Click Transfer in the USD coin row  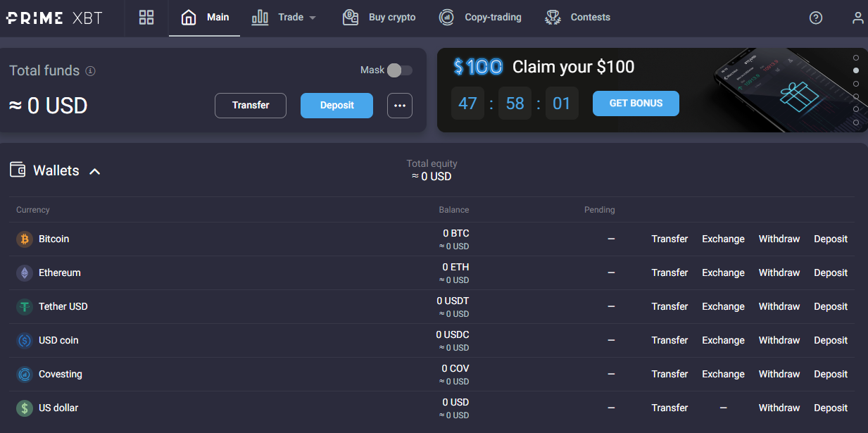click(x=669, y=341)
